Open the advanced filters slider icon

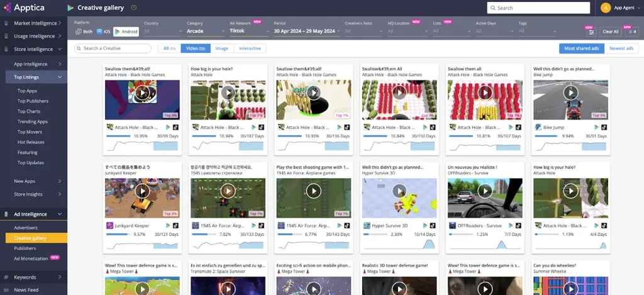tap(591, 31)
